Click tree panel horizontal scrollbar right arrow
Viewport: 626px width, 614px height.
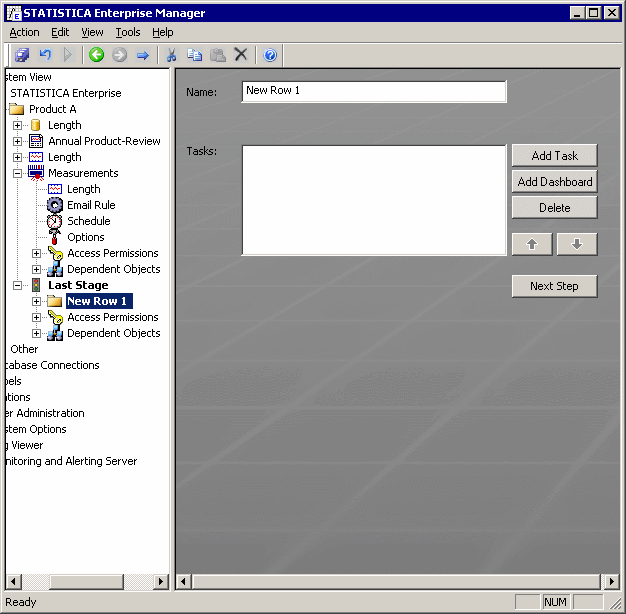[161, 581]
